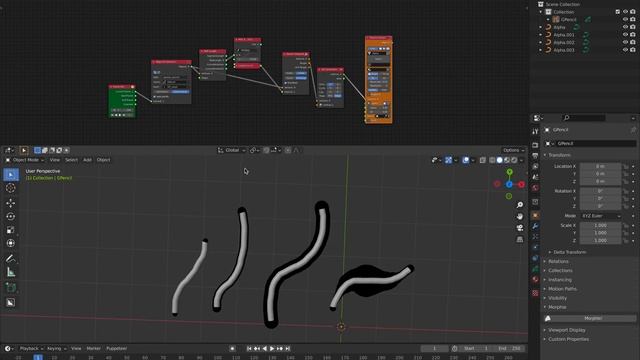640x360 pixels.
Task: Open the Keying menu in timeline
Action: pyautogui.click(x=56, y=349)
